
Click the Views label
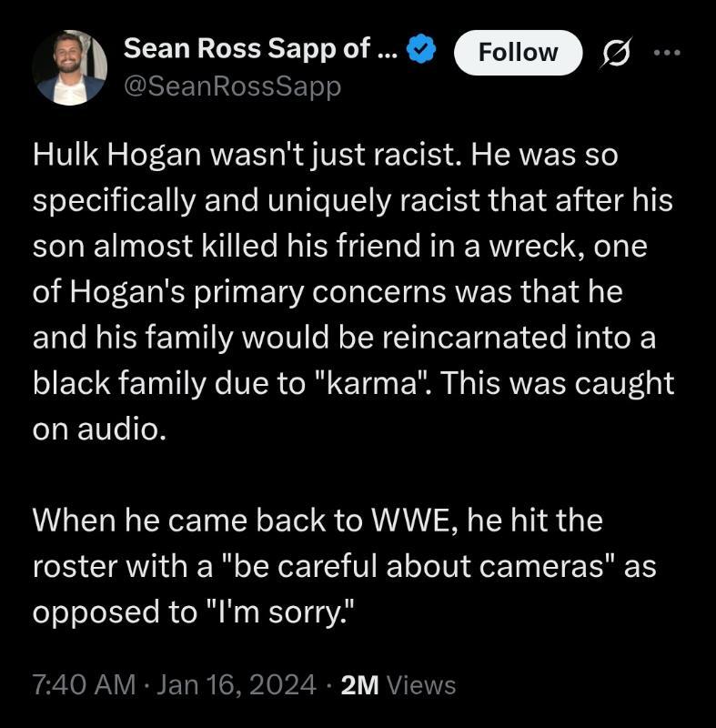coord(421,683)
